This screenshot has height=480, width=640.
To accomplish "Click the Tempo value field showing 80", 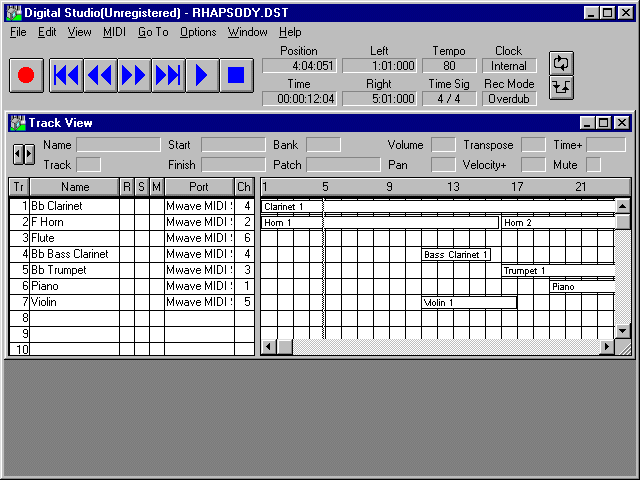I will tap(448, 66).
